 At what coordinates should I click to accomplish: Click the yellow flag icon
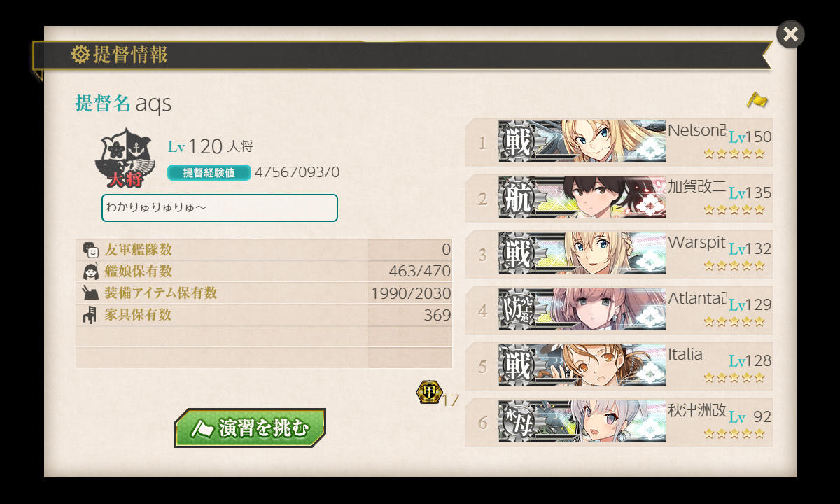pos(757,100)
